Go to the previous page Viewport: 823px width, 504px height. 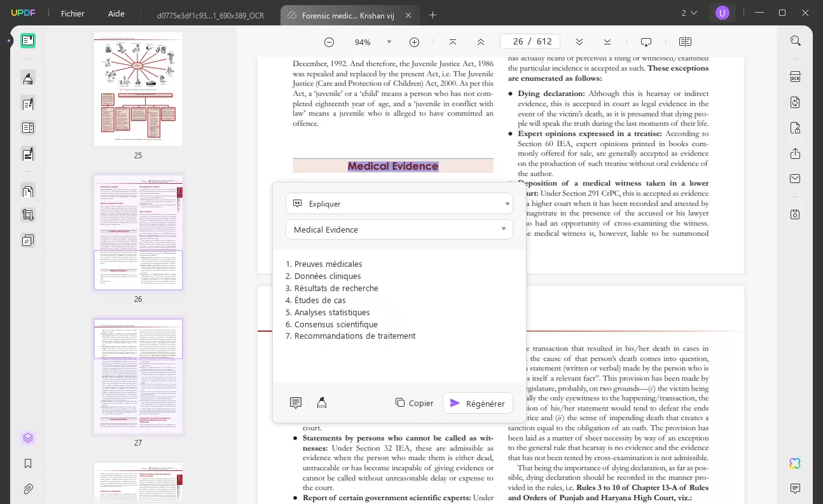(481, 42)
